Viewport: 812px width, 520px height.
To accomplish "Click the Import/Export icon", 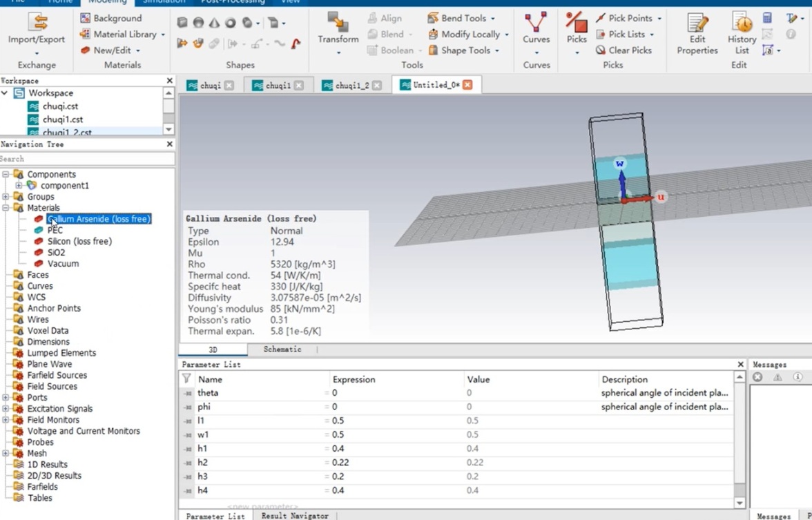I will pos(37,23).
